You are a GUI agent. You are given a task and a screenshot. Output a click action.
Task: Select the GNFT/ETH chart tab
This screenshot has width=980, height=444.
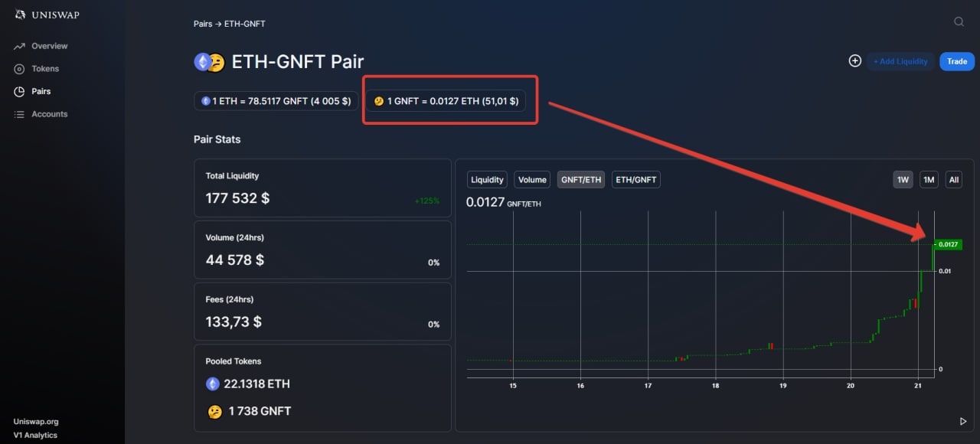tap(581, 180)
